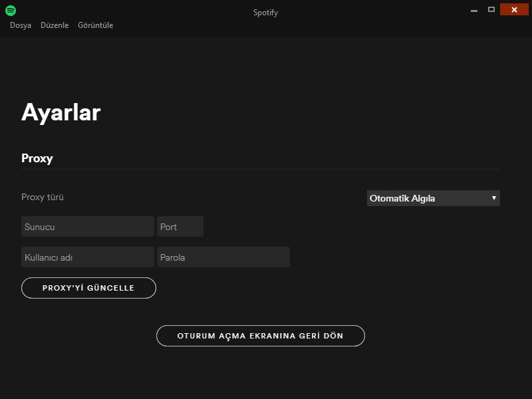
Task: Select the Parola password field
Action: click(x=223, y=257)
